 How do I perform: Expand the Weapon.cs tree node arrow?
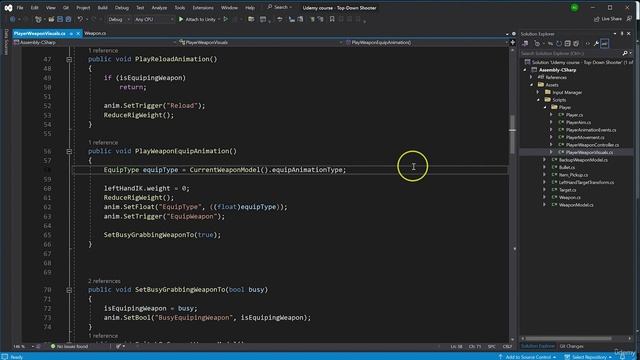(545, 197)
